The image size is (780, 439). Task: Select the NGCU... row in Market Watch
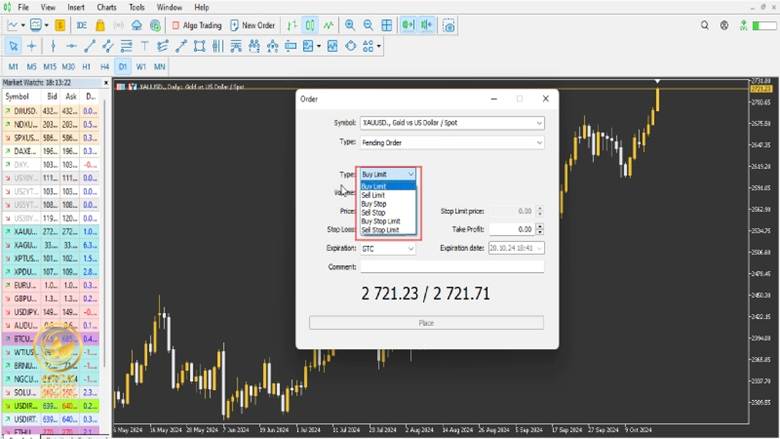tap(51, 379)
